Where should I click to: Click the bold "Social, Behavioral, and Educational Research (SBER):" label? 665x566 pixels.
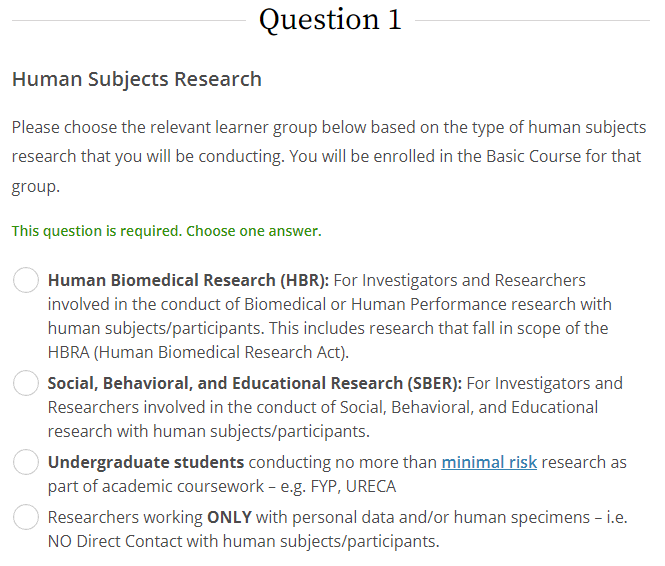(254, 383)
